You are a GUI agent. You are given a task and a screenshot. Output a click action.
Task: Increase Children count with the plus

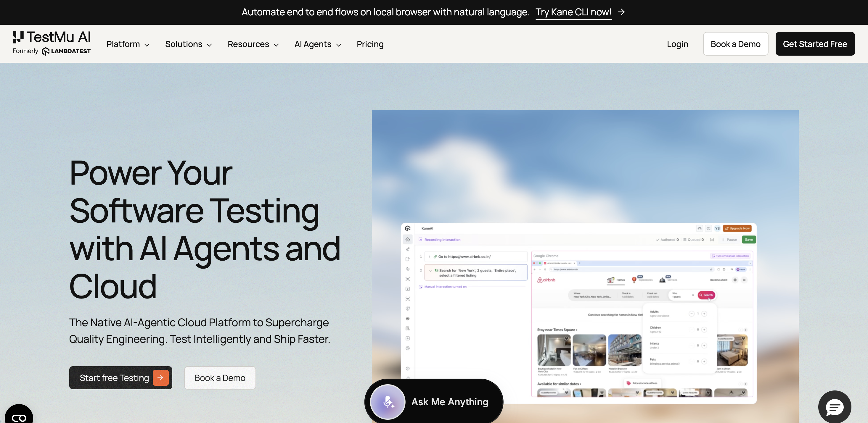pos(704,329)
